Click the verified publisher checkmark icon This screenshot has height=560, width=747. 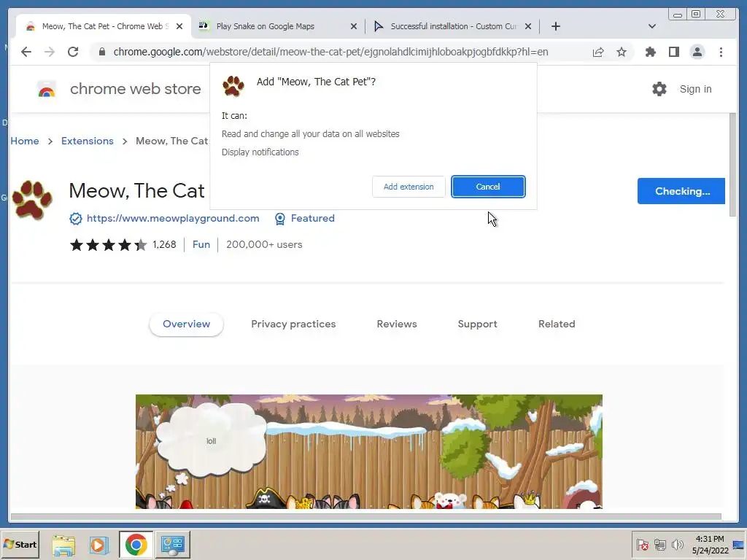pyautogui.click(x=75, y=219)
